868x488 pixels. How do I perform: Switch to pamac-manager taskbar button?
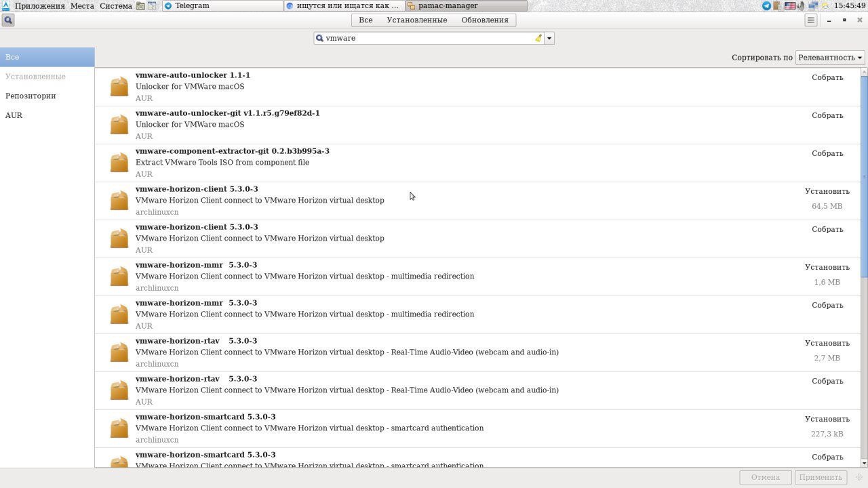(467, 5)
